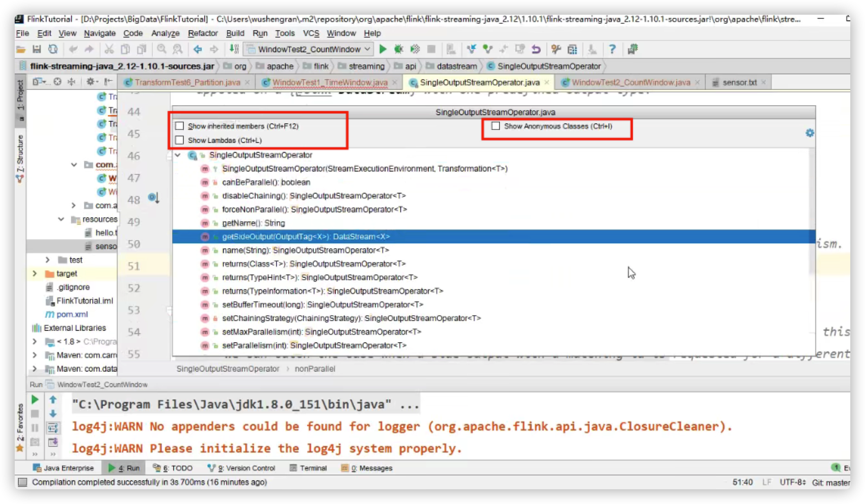Viewport: 865px width, 504px height.
Task: Click the VCS Commit green check icon
Action: point(487,49)
